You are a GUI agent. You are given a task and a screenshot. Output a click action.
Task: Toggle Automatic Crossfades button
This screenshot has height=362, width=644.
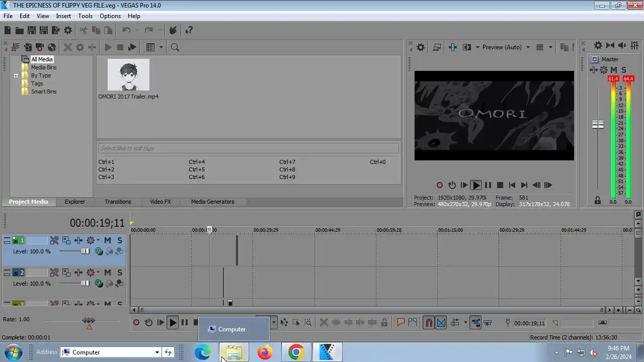(x=441, y=323)
